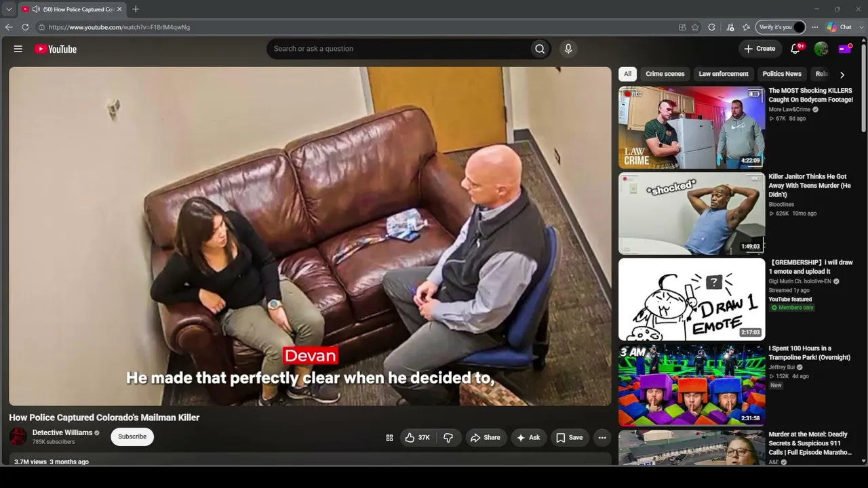Image resolution: width=868 pixels, height=488 pixels.
Task: Open the YouTube guide hamburger menu
Action: 18,49
